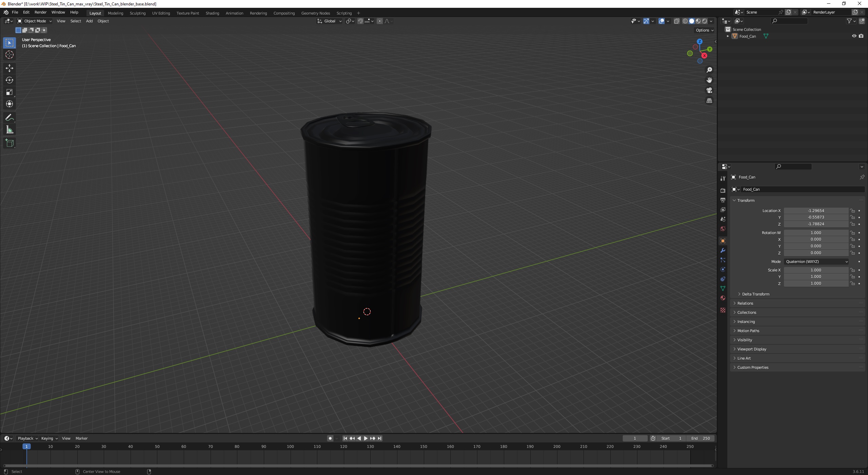868x475 pixels.
Task: Switch to rendered viewport shading
Action: 705,21
